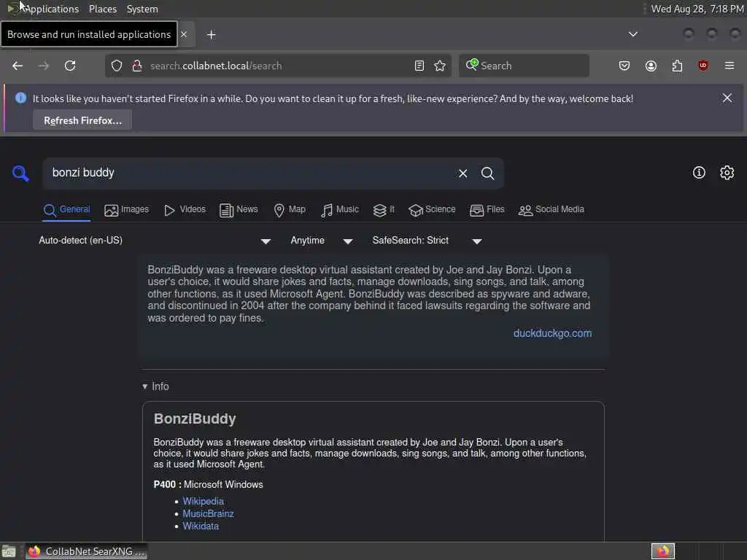Open the Pocket save icon
Viewport: 747px width, 560px height.
coord(624,66)
